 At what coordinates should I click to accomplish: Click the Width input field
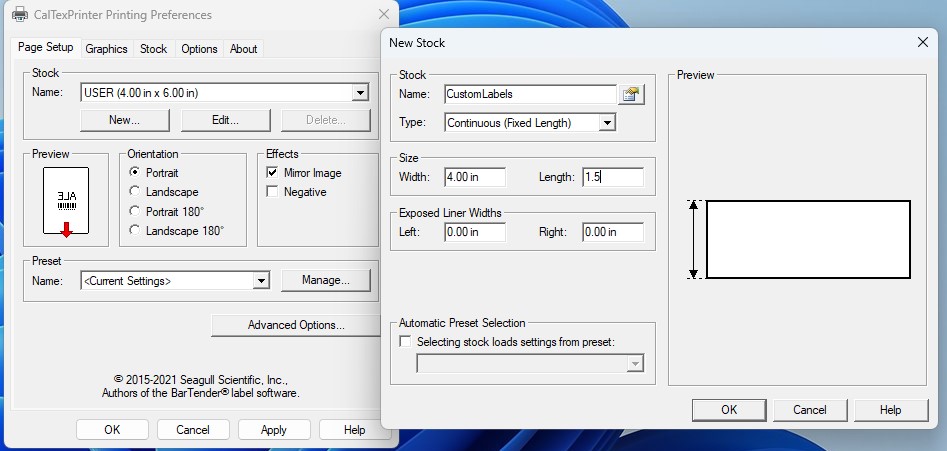[475, 177]
